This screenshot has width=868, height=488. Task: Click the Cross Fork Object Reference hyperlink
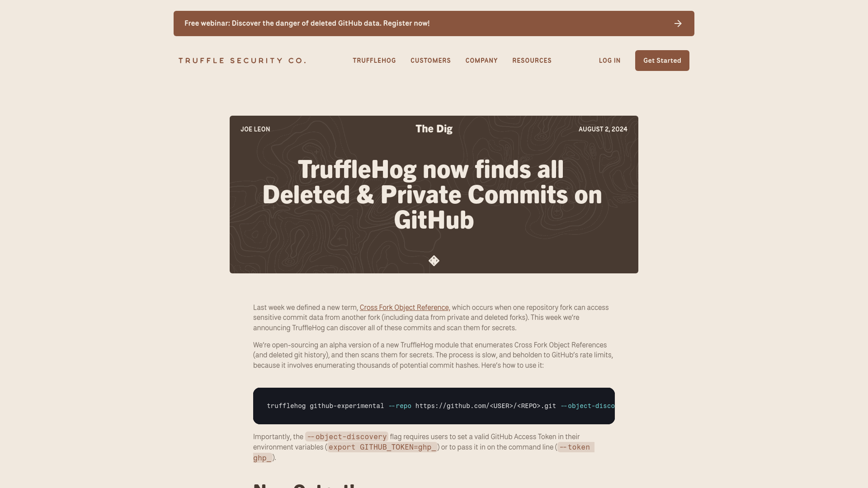[x=404, y=307]
